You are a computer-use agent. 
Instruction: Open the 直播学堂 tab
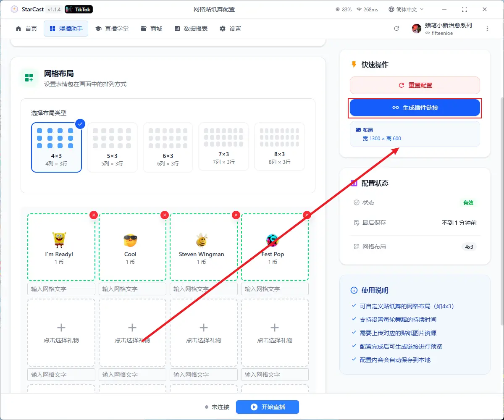[x=112, y=29]
